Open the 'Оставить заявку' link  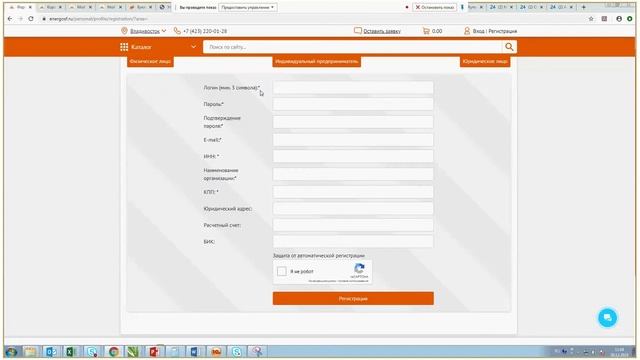tap(382, 31)
